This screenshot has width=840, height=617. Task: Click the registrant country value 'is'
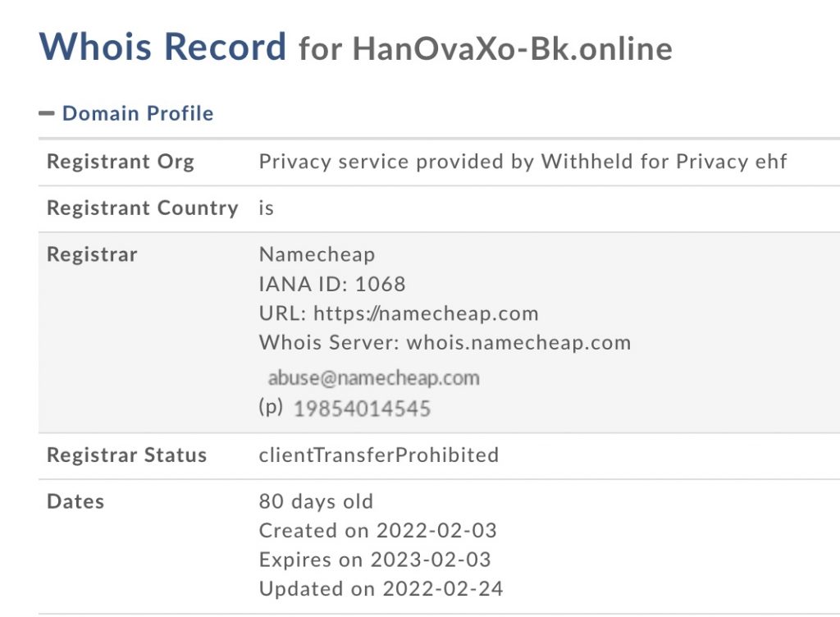click(x=267, y=208)
